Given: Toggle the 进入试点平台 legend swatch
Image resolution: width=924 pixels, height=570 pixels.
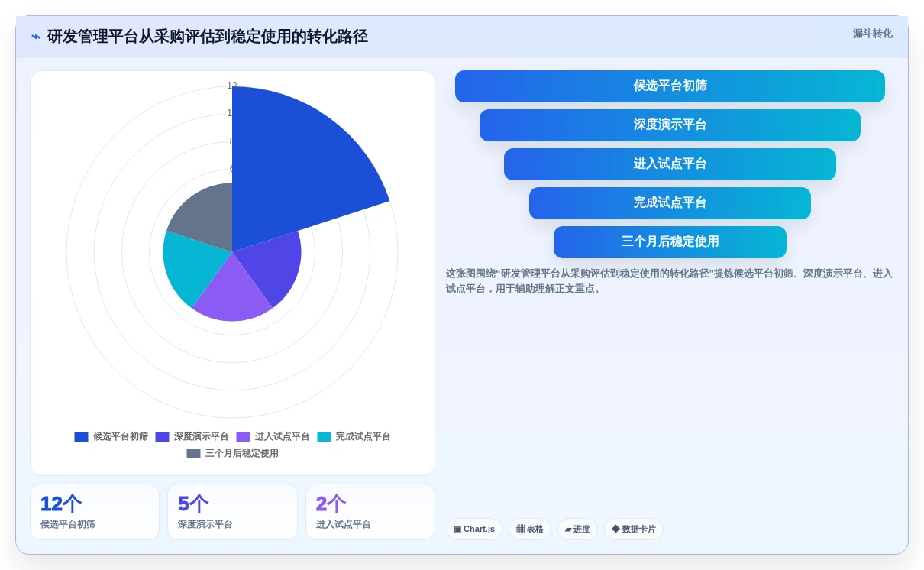Looking at the screenshot, I should pos(243,437).
